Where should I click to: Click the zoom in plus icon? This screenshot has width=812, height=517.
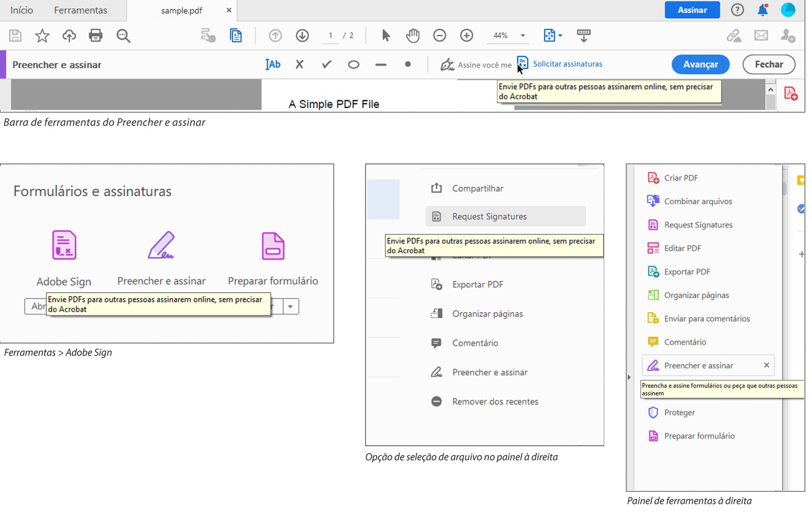coord(466,36)
